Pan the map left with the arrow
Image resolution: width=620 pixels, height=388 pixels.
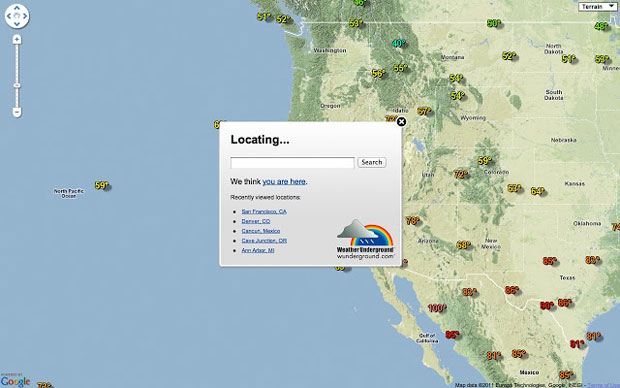(9, 16)
